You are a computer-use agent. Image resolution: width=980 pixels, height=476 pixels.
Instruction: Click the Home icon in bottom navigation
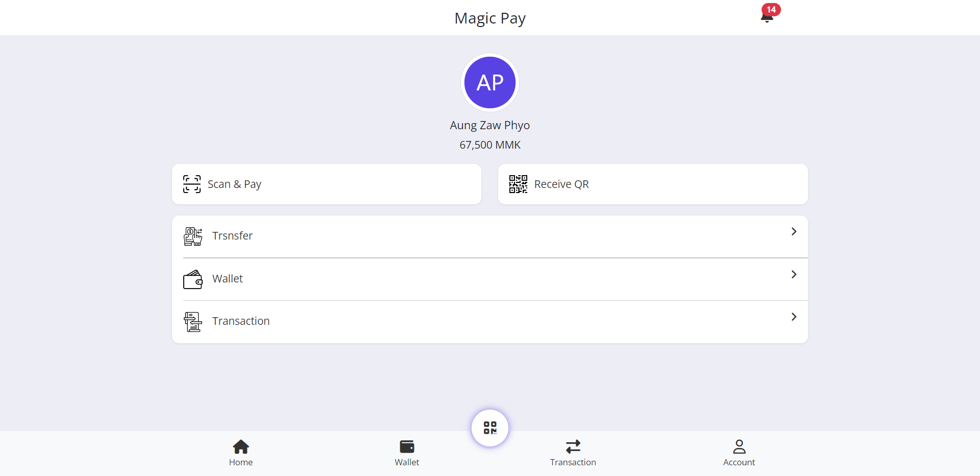[241, 447]
